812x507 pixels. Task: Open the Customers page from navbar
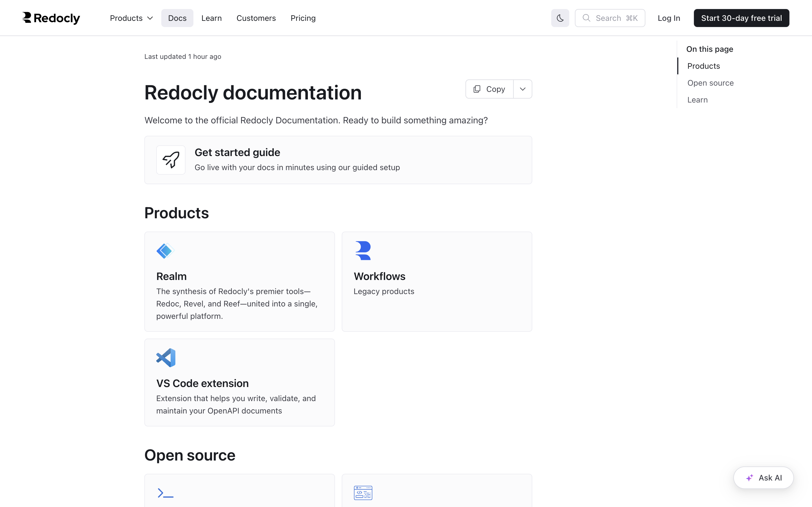pyautogui.click(x=256, y=18)
